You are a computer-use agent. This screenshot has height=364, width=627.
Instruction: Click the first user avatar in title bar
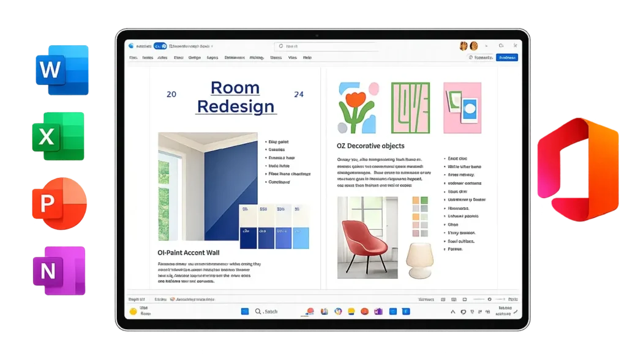tap(464, 46)
